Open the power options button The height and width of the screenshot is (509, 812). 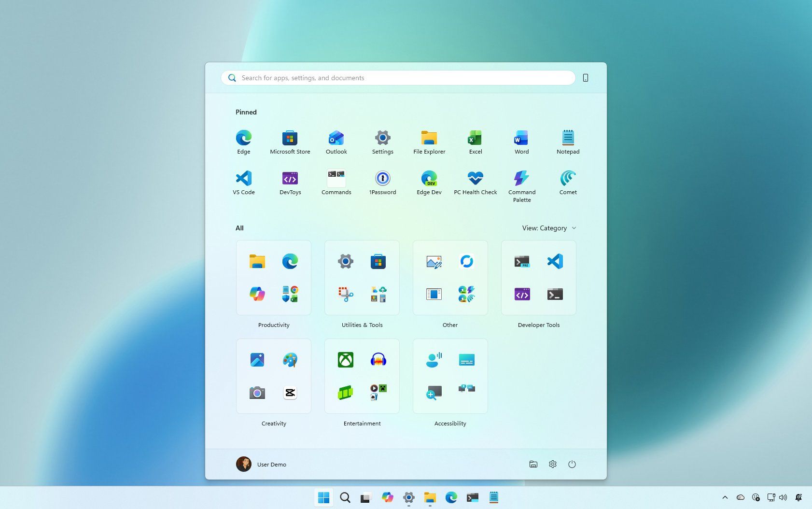(x=572, y=464)
